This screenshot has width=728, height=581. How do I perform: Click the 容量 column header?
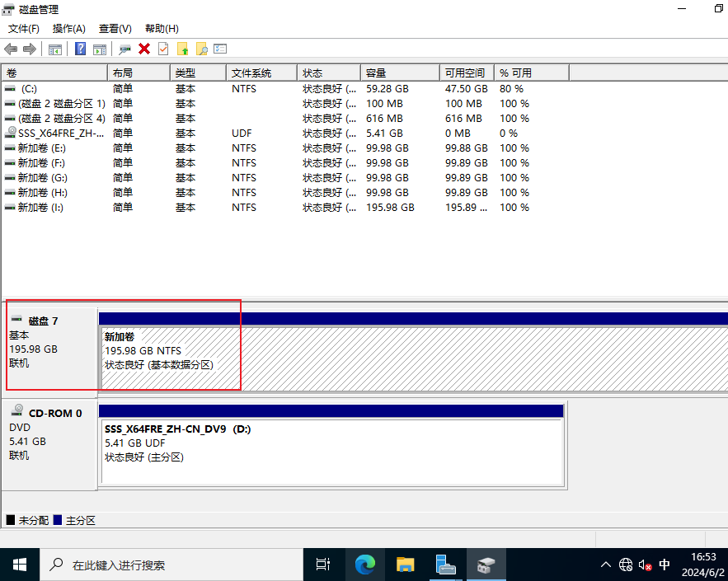point(376,73)
